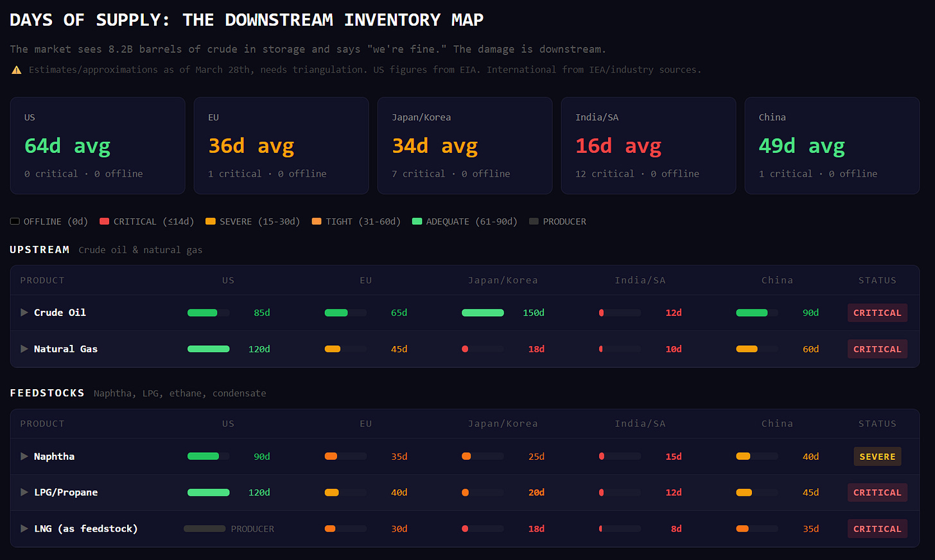Click the Natural Gas US 120d bar
935x560 pixels.
(208, 349)
